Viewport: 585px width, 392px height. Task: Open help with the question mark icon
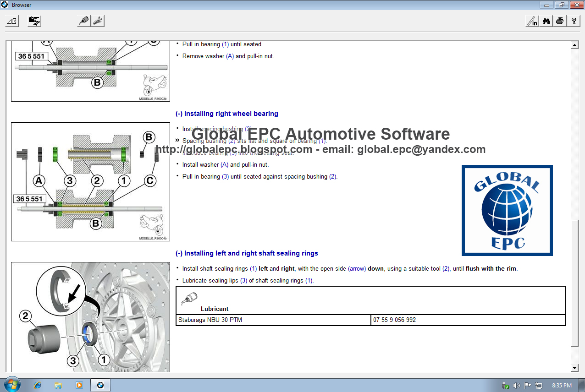[574, 21]
